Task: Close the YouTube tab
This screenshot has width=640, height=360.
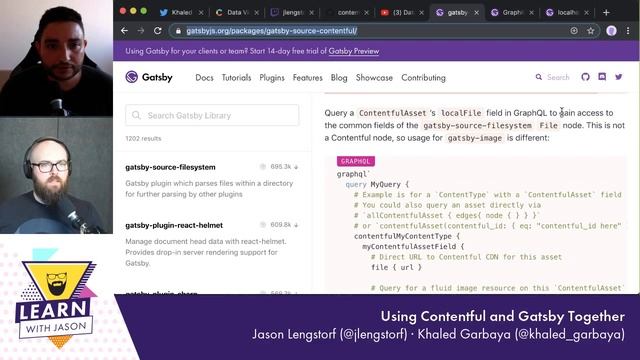Action: tap(422, 13)
